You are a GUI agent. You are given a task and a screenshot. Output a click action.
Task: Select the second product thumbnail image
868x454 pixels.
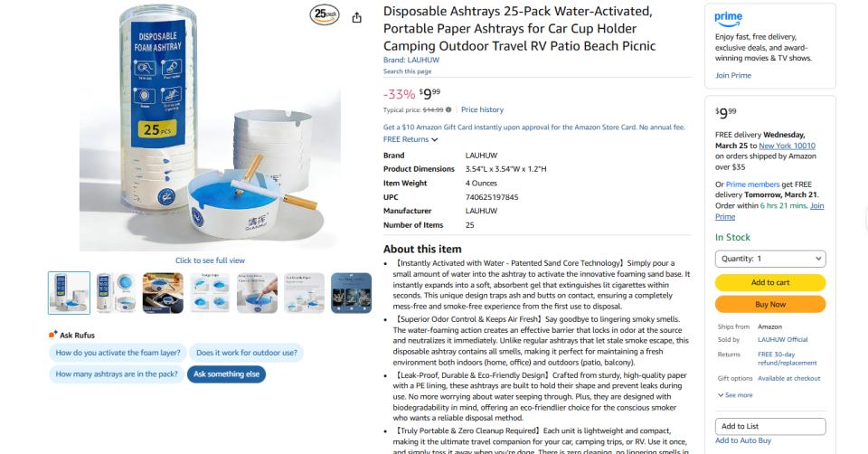[116, 293]
